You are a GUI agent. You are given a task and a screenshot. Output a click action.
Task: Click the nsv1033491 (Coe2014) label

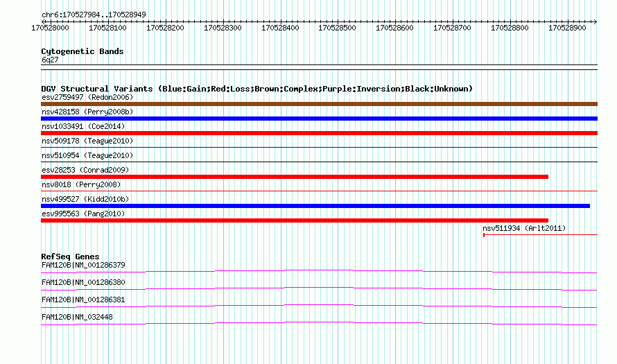click(x=83, y=126)
